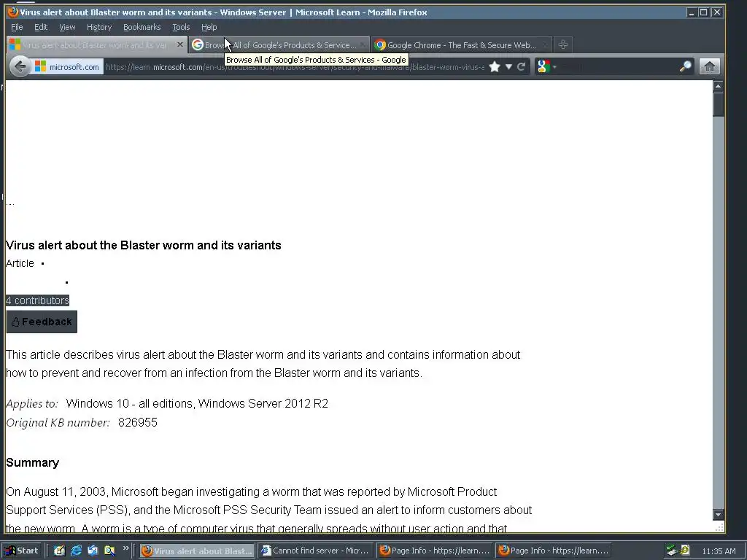Screen dimensions: 747x560
Task: Click the article title heading text
Action: (x=144, y=245)
